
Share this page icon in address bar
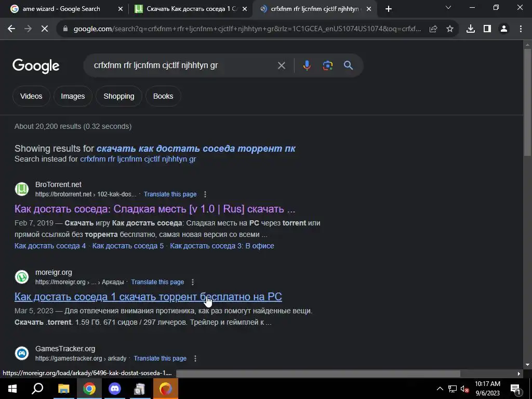tap(433, 29)
